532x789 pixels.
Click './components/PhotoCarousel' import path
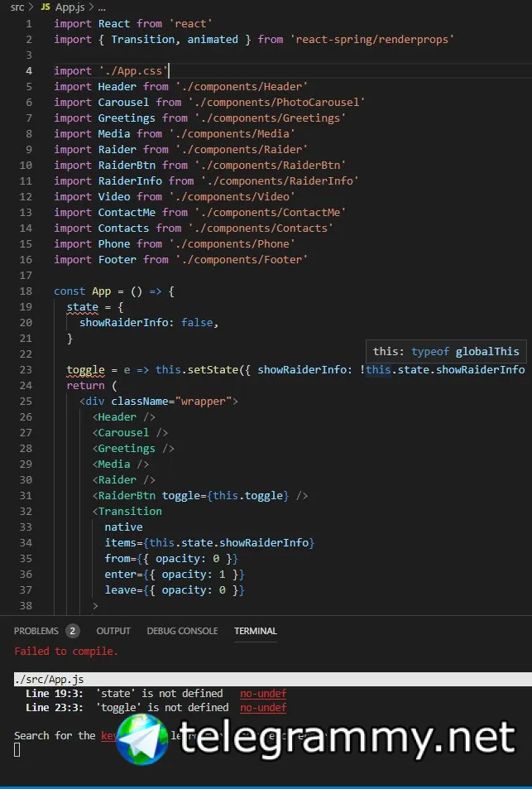point(276,102)
